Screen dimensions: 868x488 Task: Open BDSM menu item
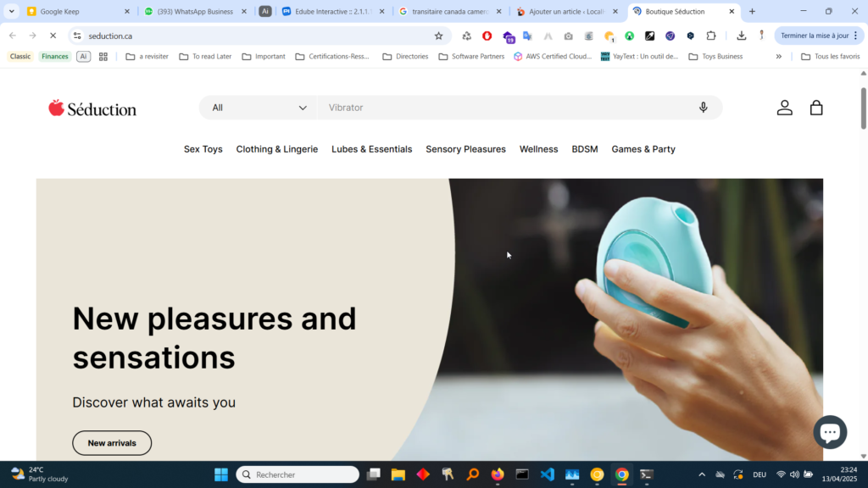tap(585, 149)
